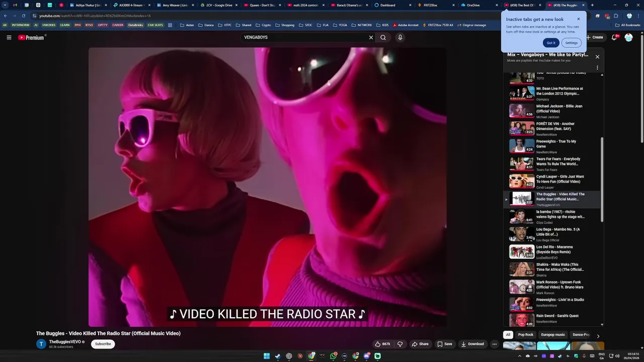
Task: Open the Shopping bookmarks folder
Action: pyautogui.click(x=285, y=25)
